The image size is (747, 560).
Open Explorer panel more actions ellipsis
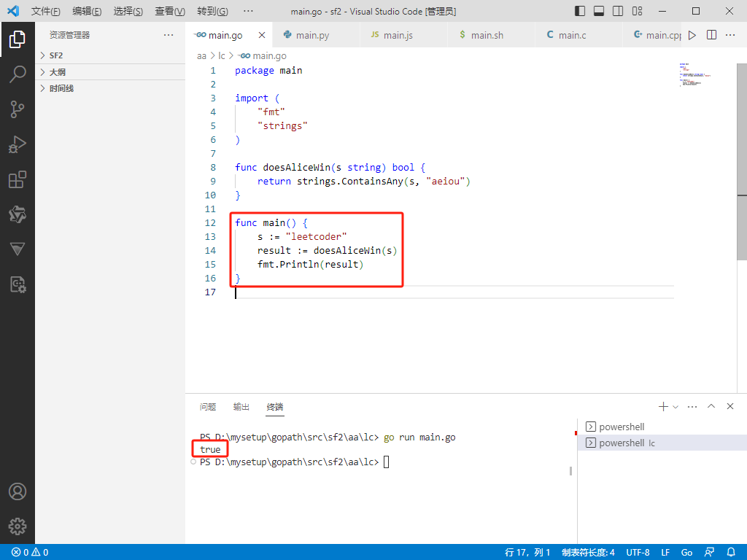[169, 35]
